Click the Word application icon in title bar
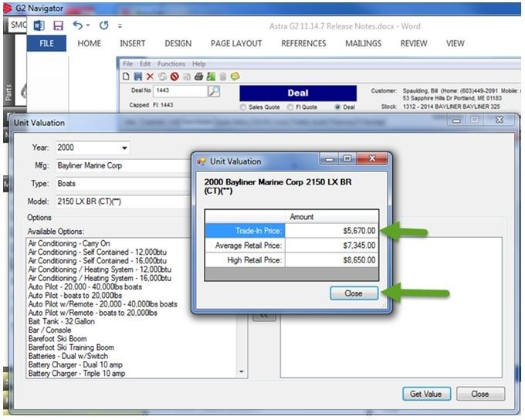 pos(39,25)
